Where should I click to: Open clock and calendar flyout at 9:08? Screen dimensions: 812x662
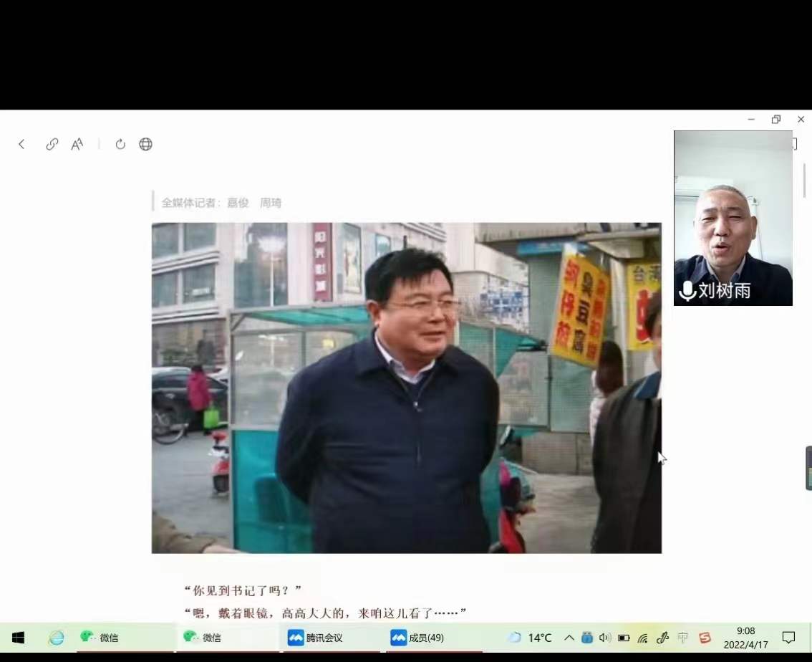[x=745, y=638]
